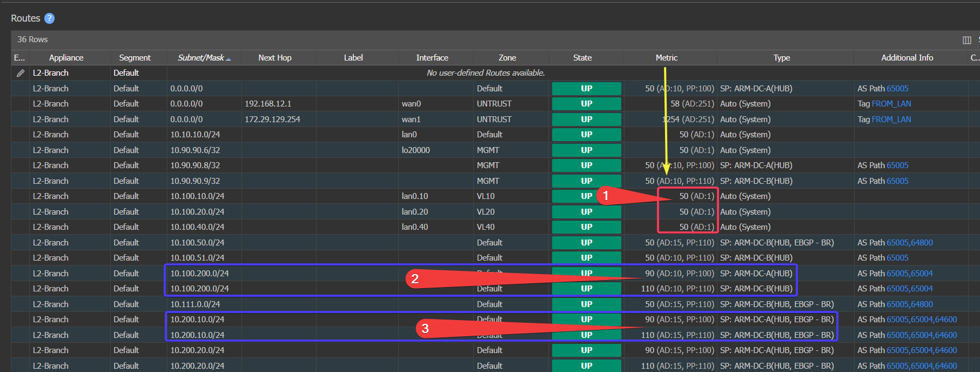Open the column chooser icon
The image size is (980, 372).
pos(967,40)
